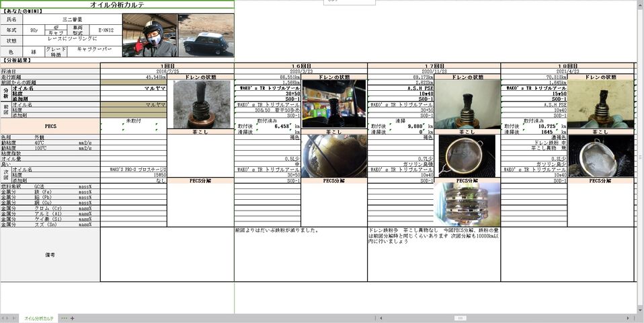Viewport: 644px width, 323px height.
Task: Select the 1回目 drain plug photo
Action: (201, 104)
